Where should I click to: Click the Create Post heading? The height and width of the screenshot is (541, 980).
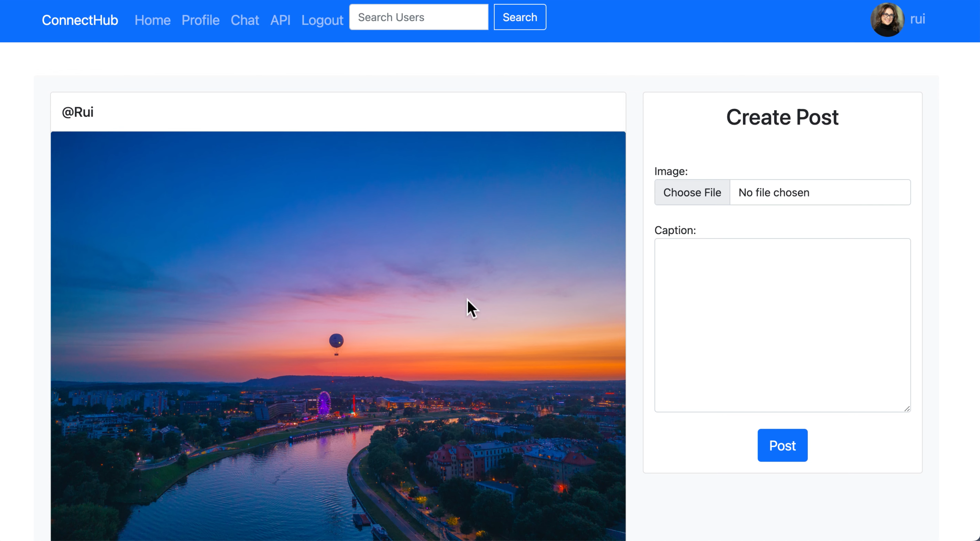click(x=782, y=117)
